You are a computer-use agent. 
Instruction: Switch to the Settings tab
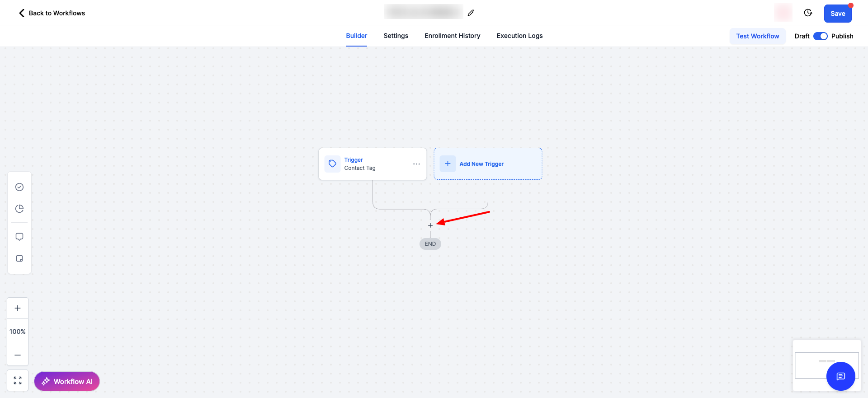(x=396, y=36)
